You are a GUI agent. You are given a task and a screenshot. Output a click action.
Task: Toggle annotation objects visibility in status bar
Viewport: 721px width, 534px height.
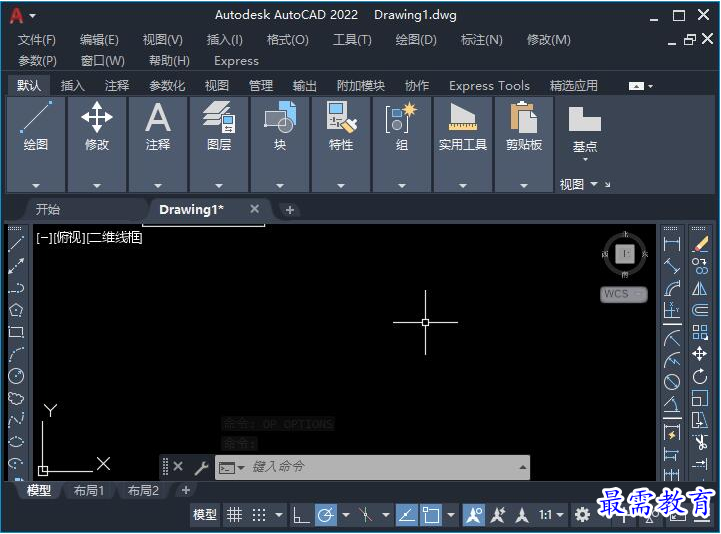click(x=474, y=515)
